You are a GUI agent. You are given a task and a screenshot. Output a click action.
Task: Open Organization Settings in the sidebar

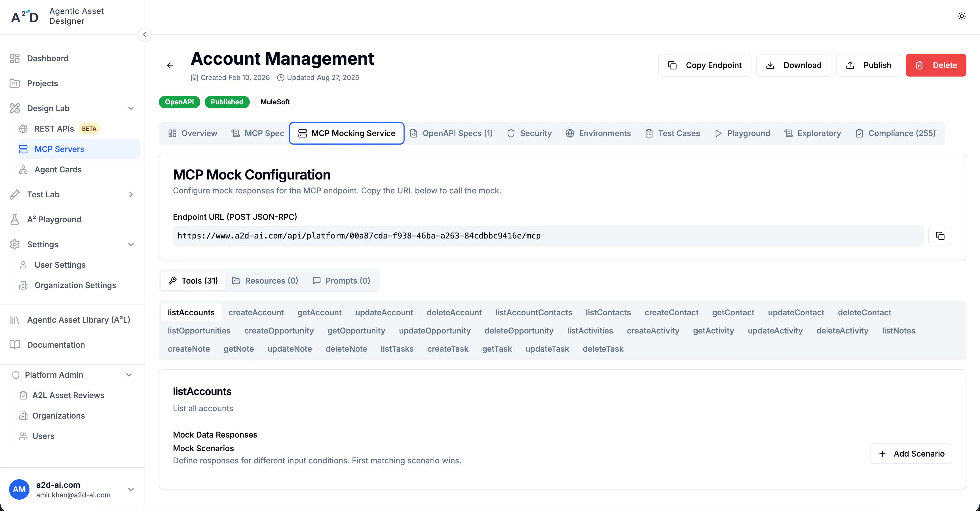point(75,285)
